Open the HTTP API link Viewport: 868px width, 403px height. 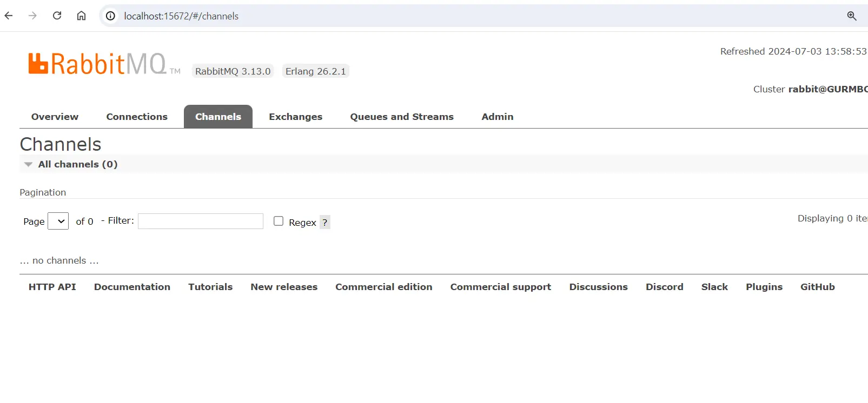pyautogui.click(x=52, y=287)
